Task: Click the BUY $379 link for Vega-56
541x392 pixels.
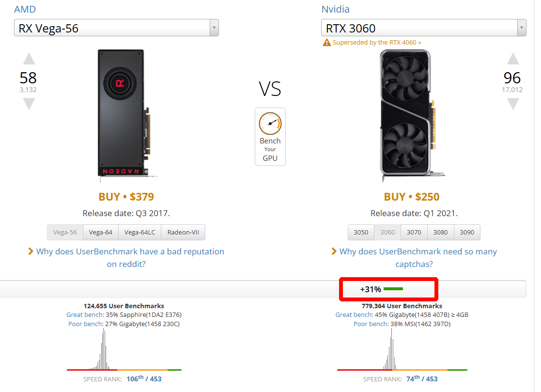Action: coord(126,197)
